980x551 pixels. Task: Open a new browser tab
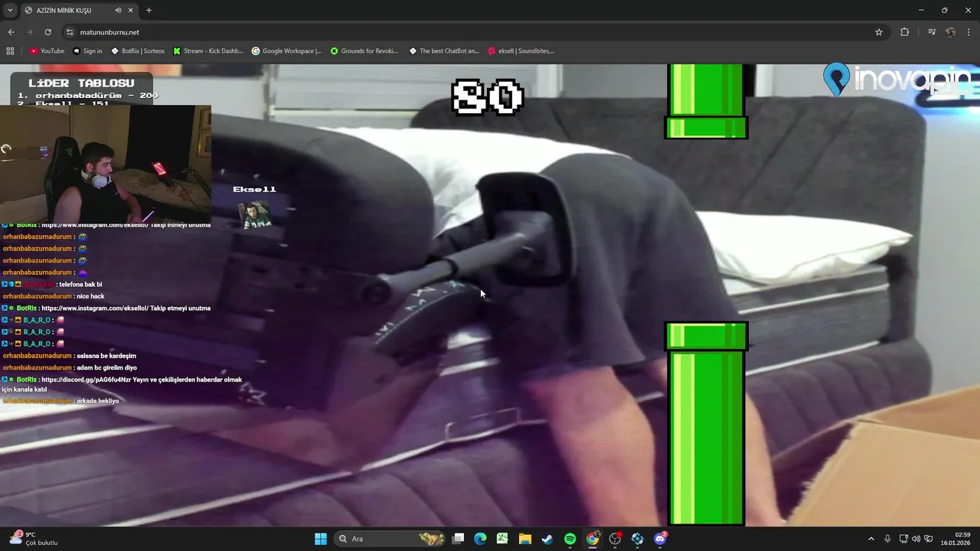point(149,10)
